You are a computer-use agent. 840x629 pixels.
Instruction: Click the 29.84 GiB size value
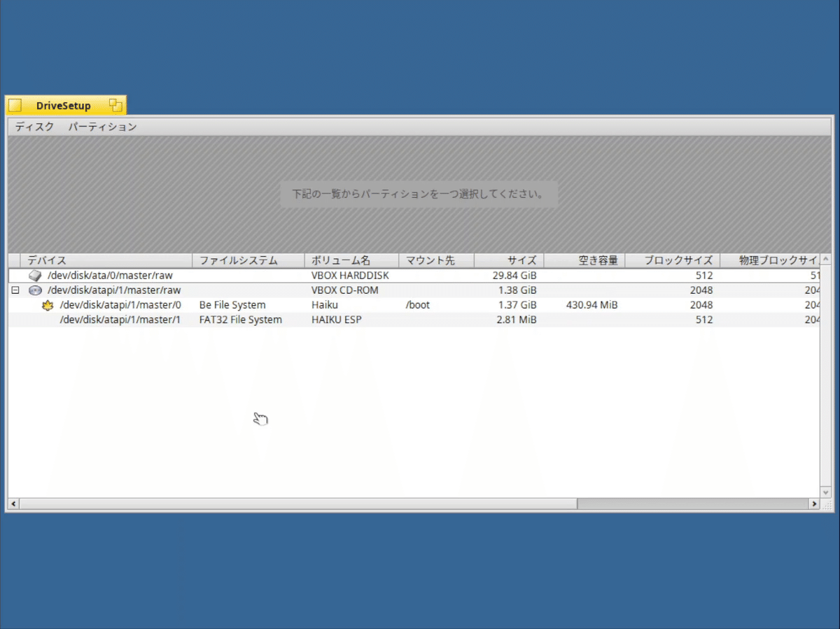[514, 276]
